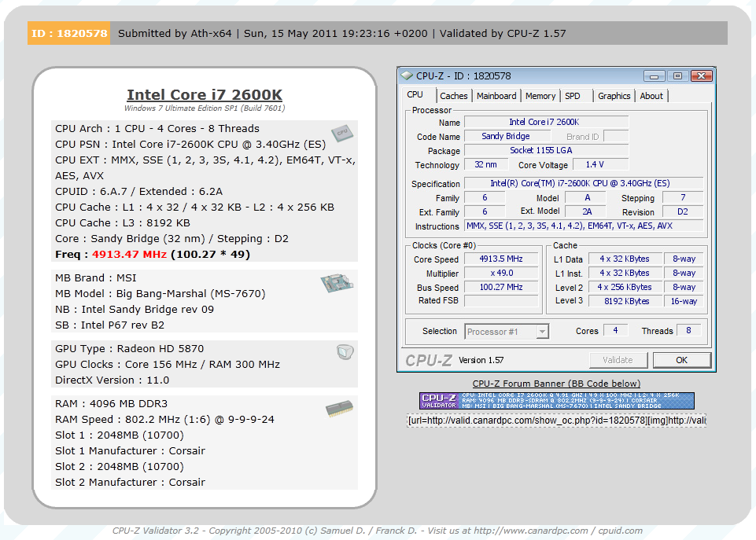Switch to the CPU tab
This screenshot has width=756, height=540.
(x=415, y=95)
